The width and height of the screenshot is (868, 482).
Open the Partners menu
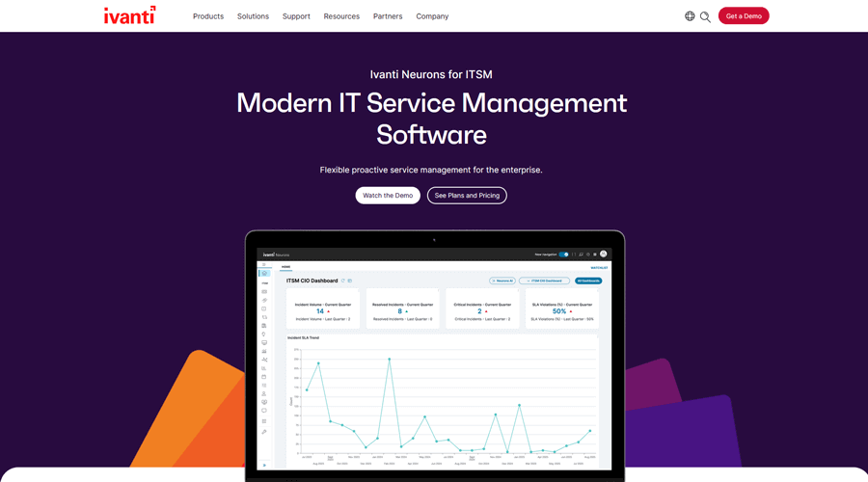pyautogui.click(x=388, y=16)
